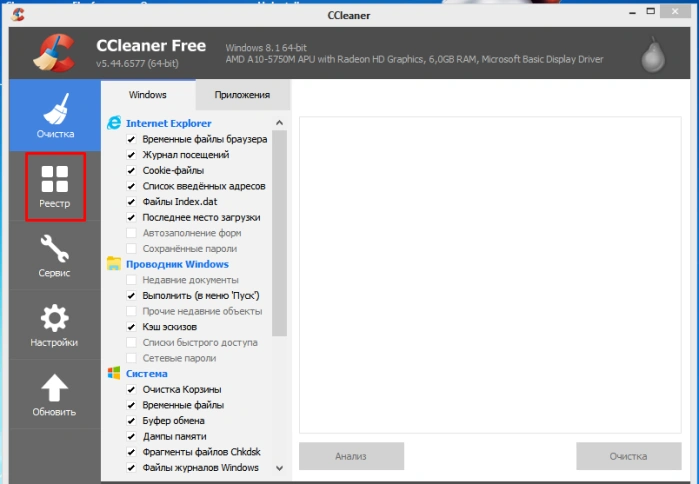This screenshot has height=484, width=699.
Task: Uncheck Фрагменты файлов Chkdsk
Action: (131, 452)
